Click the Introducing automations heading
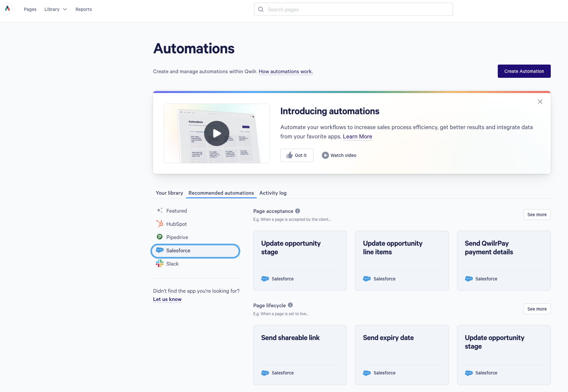Image resolution: width=568 pixels, height=392 pixels. pos(330,111)
